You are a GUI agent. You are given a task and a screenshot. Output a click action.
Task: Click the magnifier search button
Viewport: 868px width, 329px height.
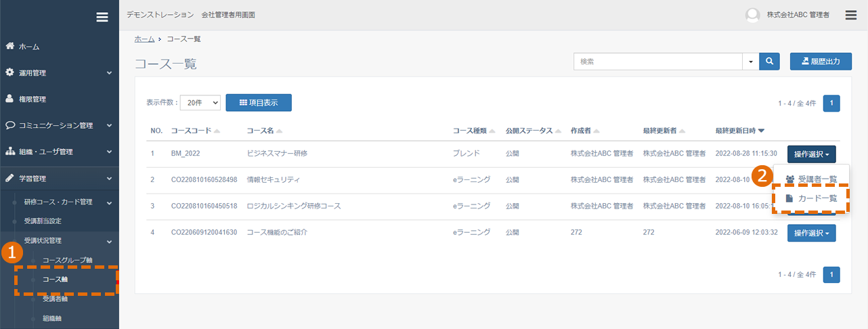tap(769, 61)
